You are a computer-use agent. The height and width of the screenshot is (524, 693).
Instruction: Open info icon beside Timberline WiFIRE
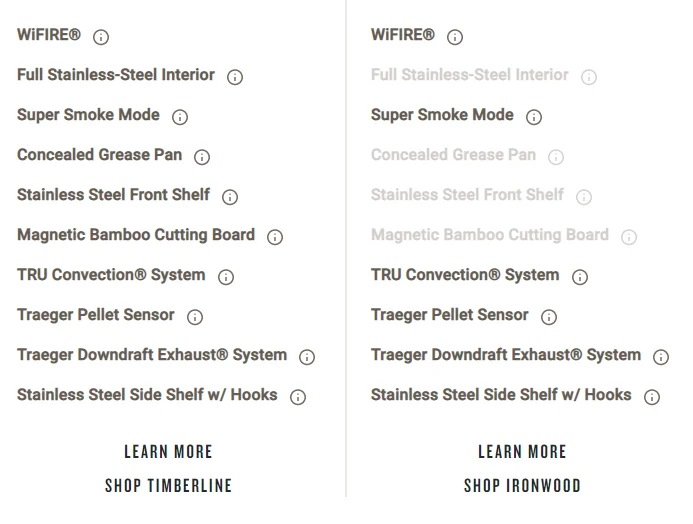101,37
